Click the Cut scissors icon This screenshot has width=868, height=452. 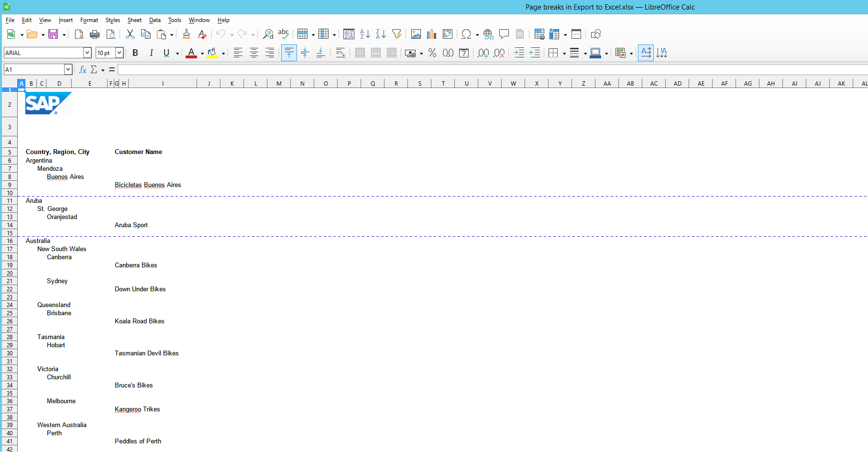(130, 34)
